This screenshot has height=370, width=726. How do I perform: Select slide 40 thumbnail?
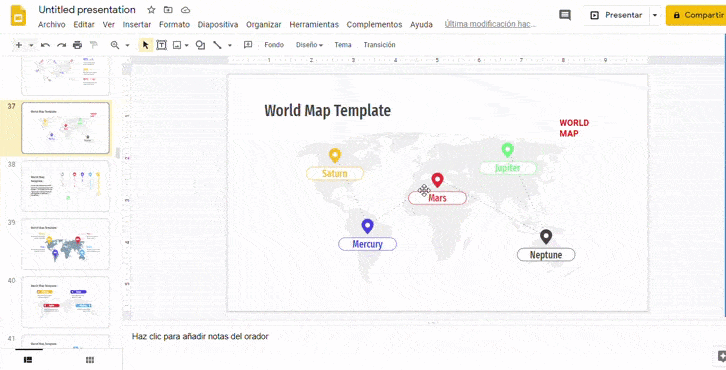(65, 302)
